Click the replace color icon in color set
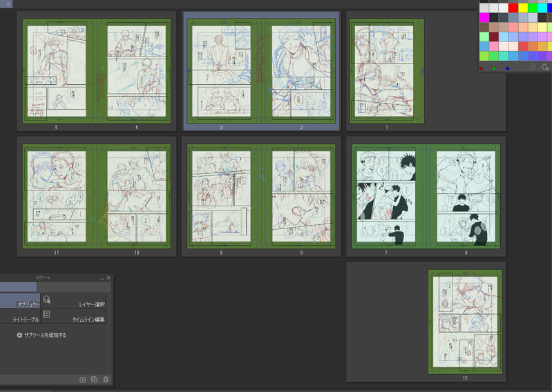The width and height of the screenshot is (552, 392). [x=533, y=67]
